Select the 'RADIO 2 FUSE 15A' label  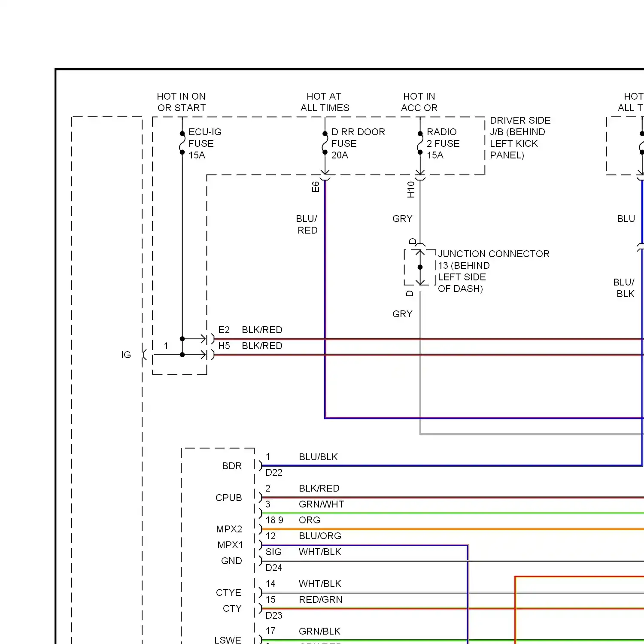(443, 143)
